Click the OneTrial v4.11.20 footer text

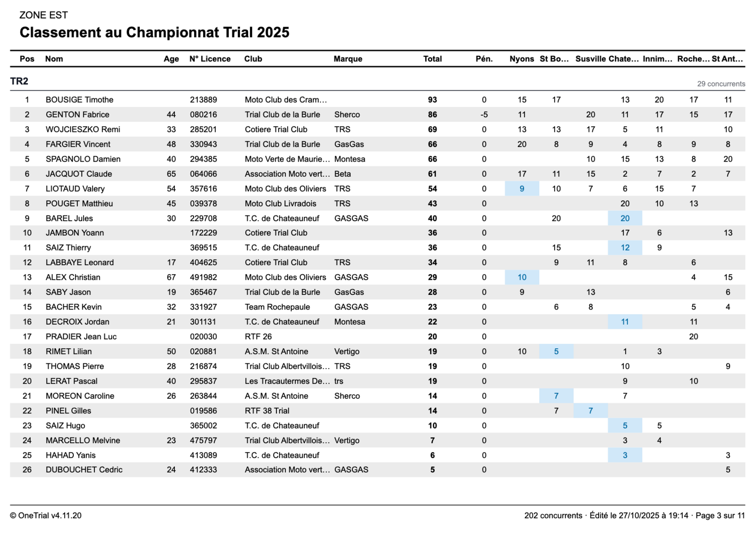pos(46,516)
